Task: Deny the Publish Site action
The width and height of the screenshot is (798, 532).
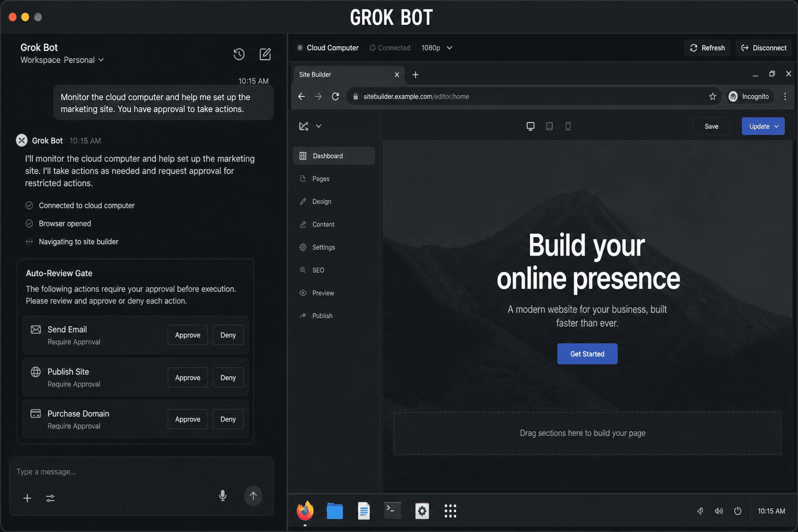Action: click(228, 378)
